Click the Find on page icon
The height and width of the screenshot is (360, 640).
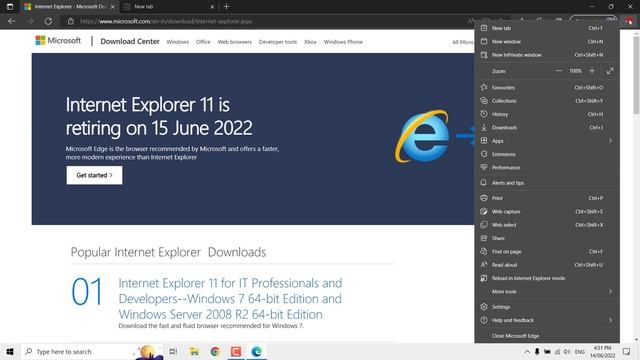click(x=484, y=251)
